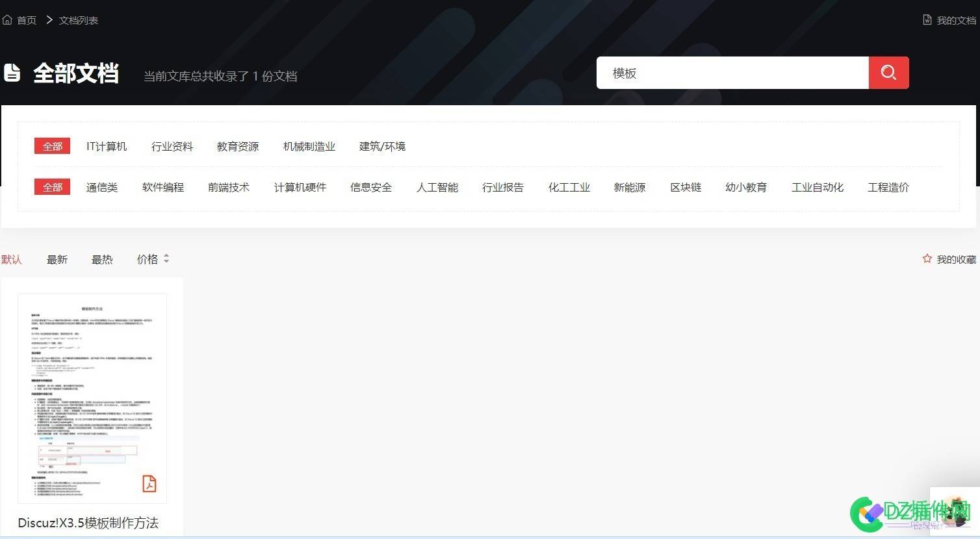Select the 区块链 subcategory
Screen dimensions: 980x539
click(x=686, y=187)
